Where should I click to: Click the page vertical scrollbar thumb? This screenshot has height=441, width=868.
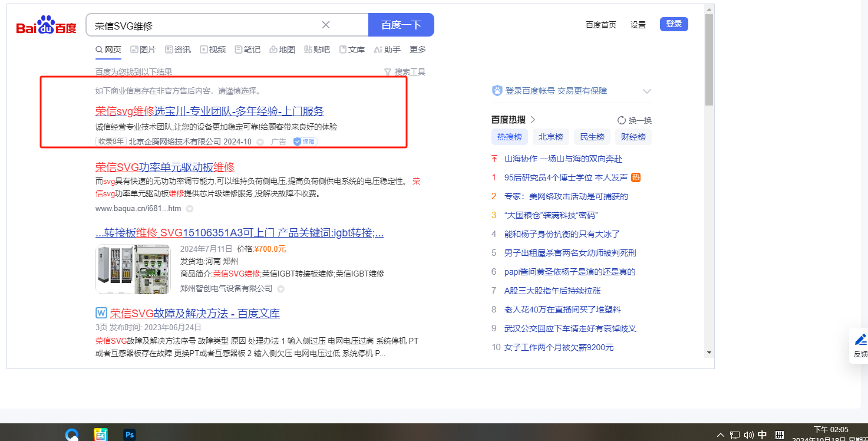pos(709,59)
